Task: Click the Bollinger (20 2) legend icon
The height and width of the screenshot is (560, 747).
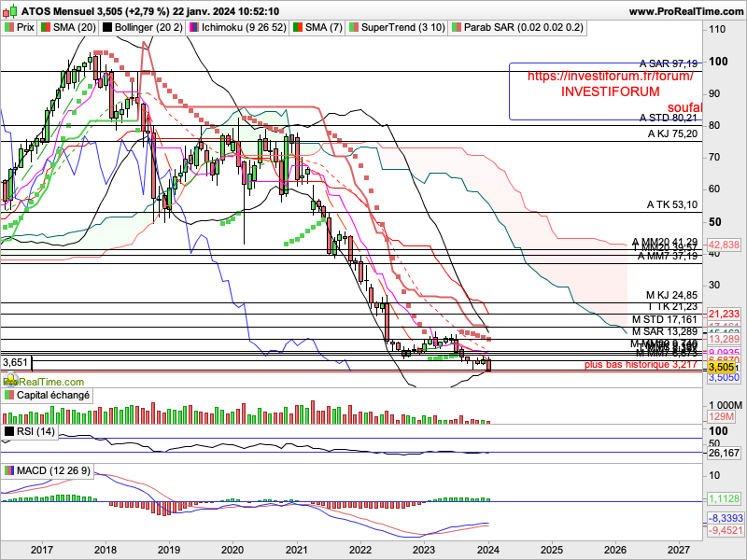Action: pyautogui.click(x=107, y=28)
